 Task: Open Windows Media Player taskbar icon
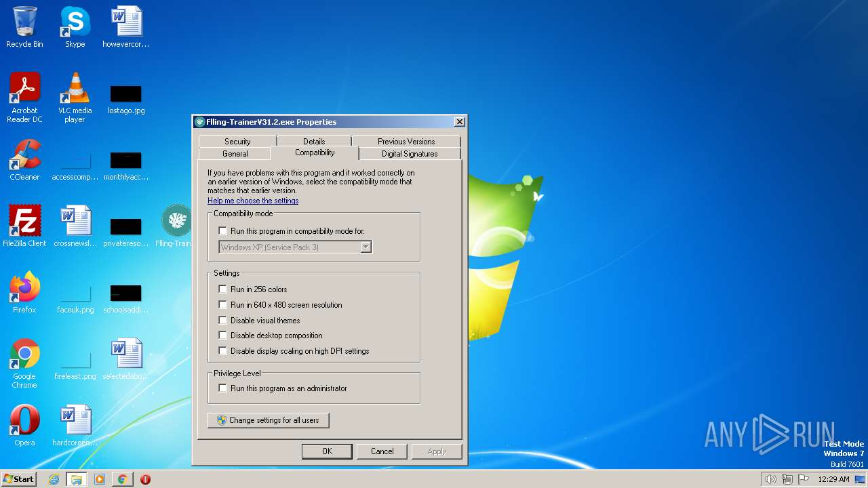pyautogui.click(x=100, y=479)
